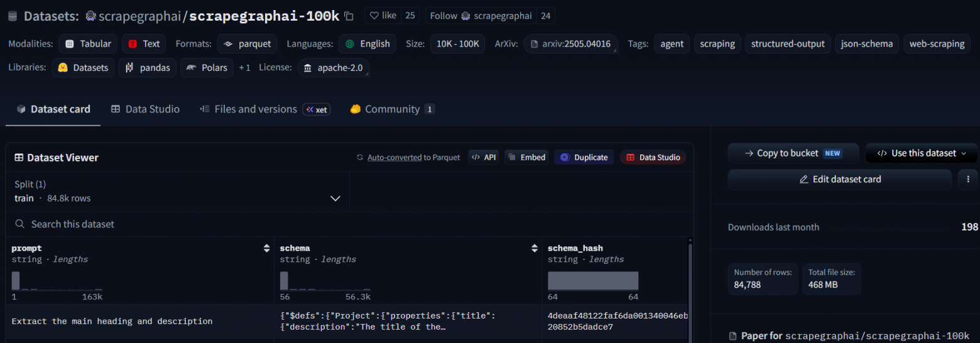Open the Community tab
The height and width of the screenshot is (343, 980).
point(392,109)
